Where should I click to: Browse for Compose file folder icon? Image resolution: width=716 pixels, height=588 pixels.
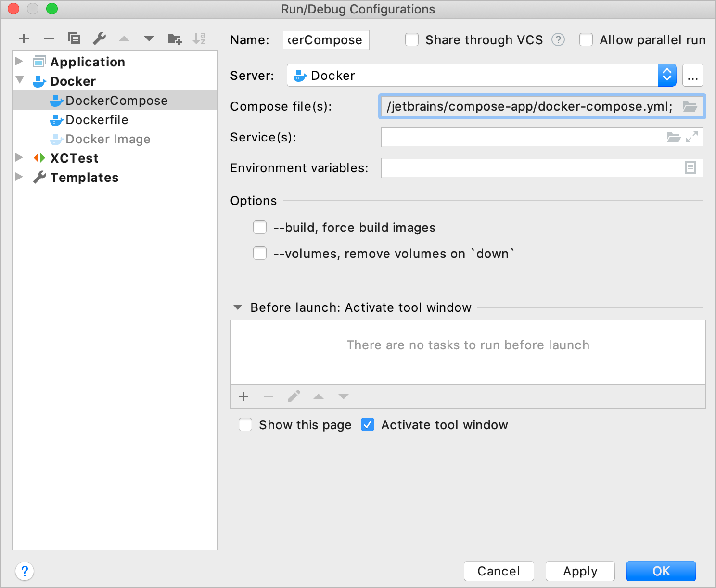(690, 106)
